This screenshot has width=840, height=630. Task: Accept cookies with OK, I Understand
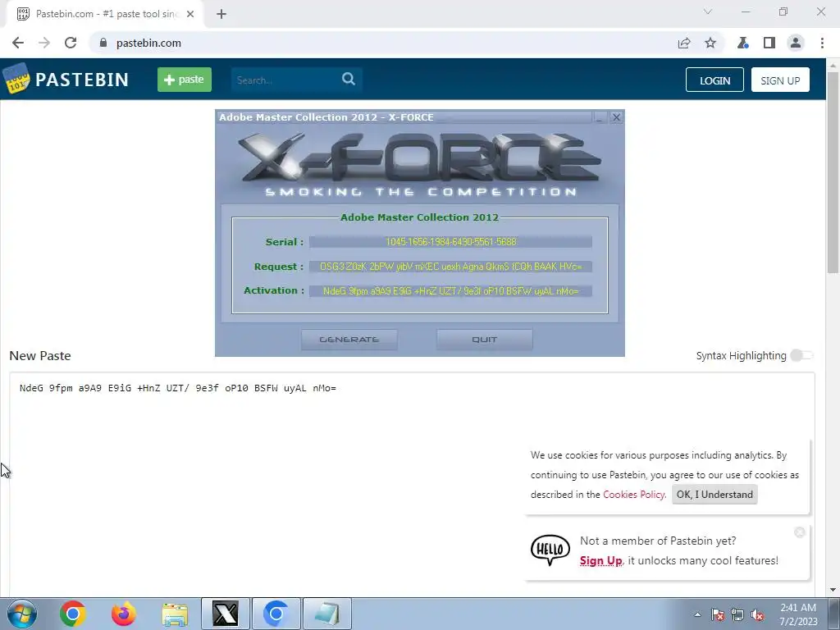pyautogui.click(x=714, y=495)
